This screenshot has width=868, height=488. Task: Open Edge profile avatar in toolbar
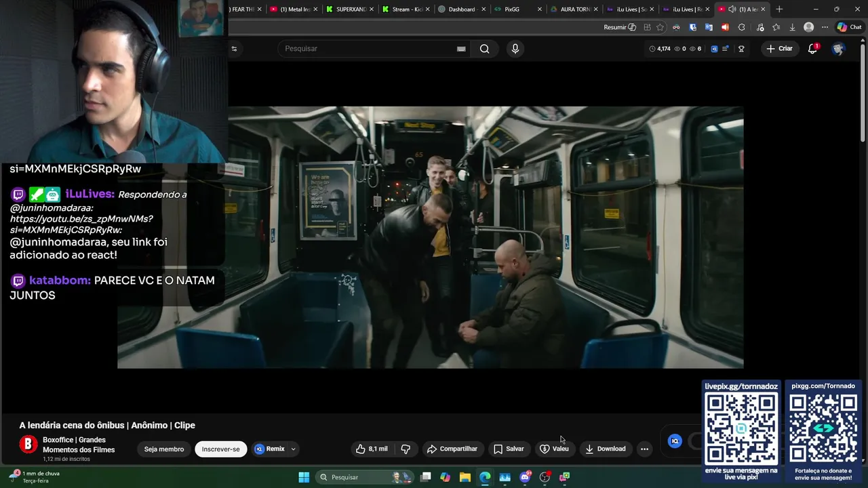[x=808, y=27]
